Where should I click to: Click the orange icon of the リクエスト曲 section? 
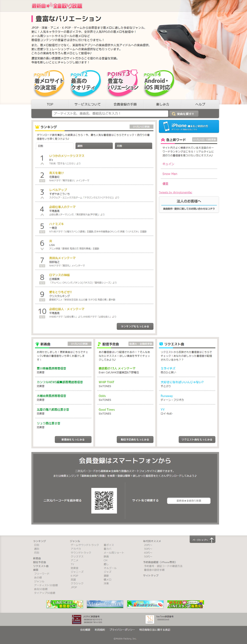pos(161,344)
